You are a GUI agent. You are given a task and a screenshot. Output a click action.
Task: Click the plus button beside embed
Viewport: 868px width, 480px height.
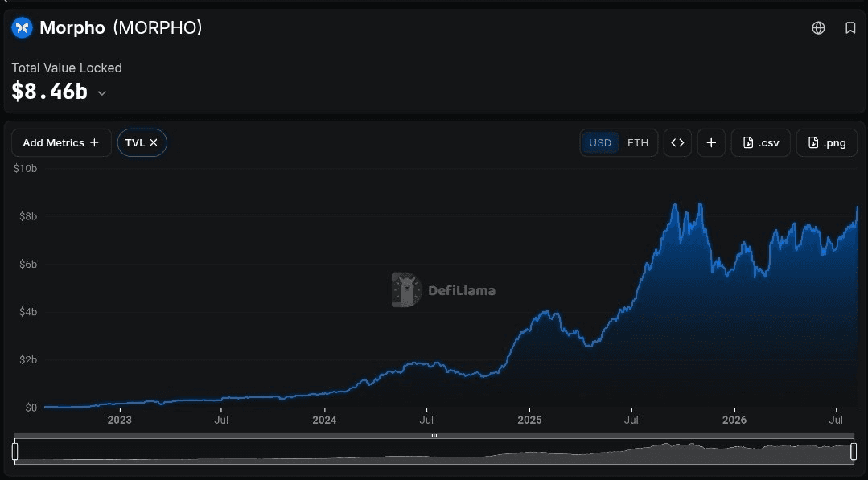(711, 142)
